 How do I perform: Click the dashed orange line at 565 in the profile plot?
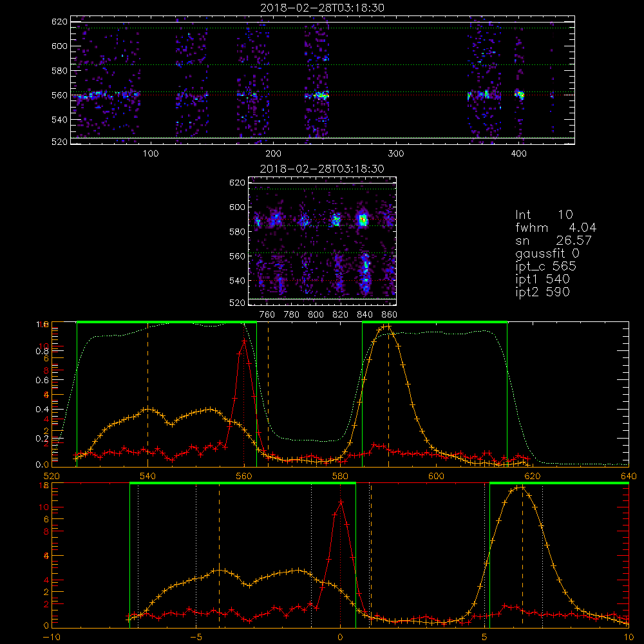[x=268, y=394]
